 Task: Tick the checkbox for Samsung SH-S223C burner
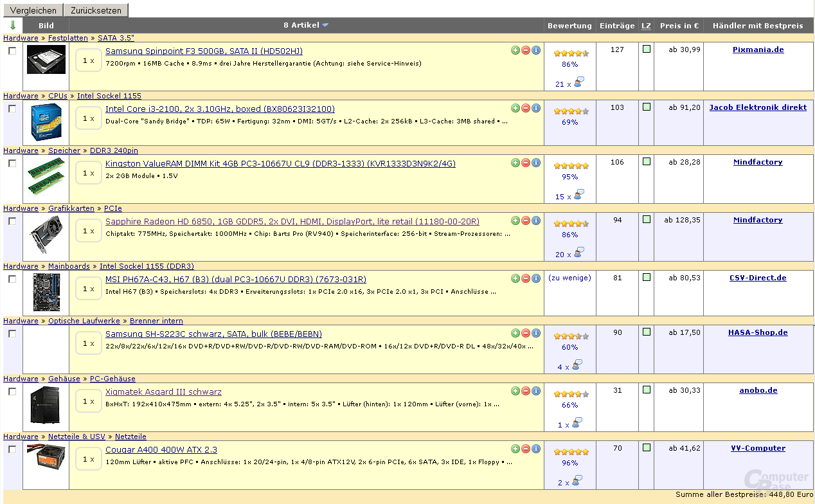tap(12, 334)
